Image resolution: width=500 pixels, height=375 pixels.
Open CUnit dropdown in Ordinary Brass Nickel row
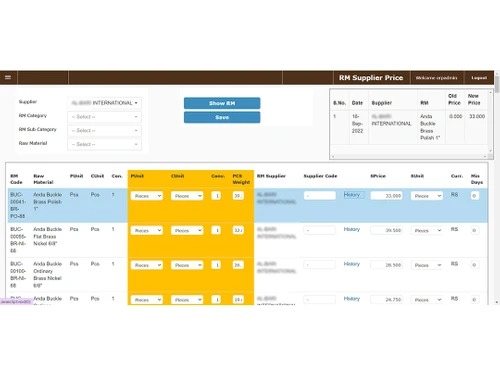pos(187,265)
